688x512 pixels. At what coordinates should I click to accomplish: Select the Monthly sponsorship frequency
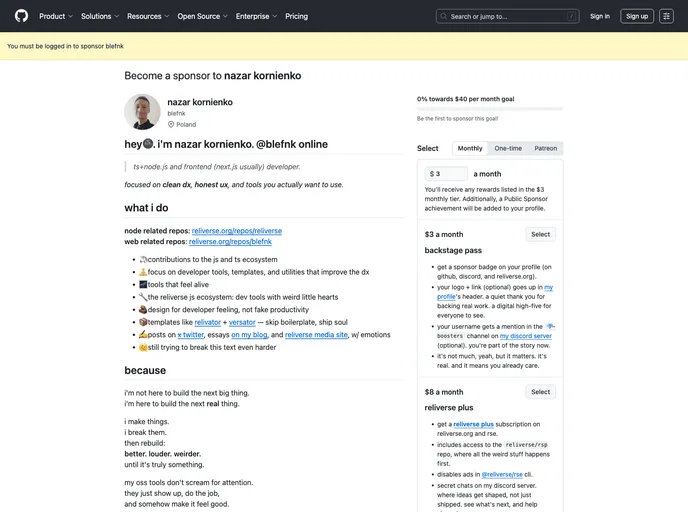[469, 148]
